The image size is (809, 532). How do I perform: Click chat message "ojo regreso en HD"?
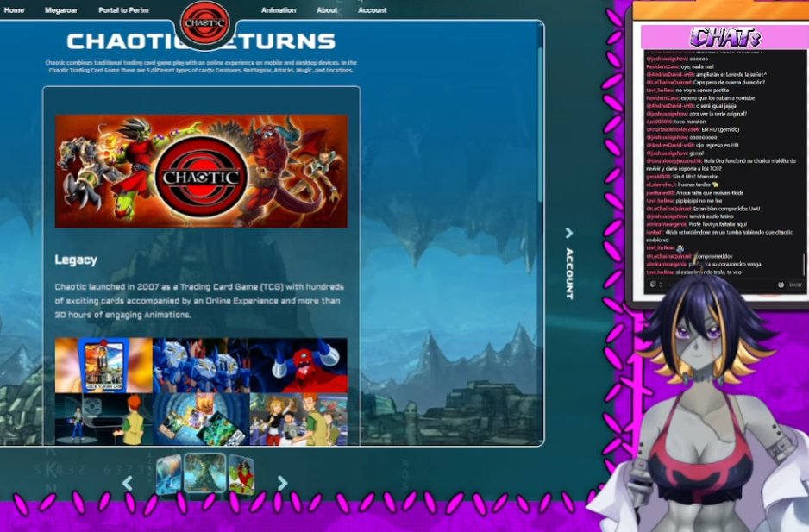(x=718, y=146)
